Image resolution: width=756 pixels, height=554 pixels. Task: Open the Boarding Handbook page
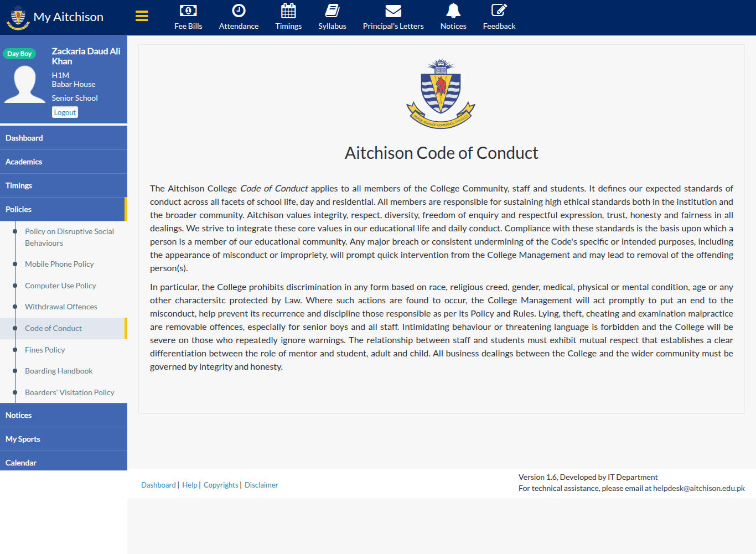59,371
